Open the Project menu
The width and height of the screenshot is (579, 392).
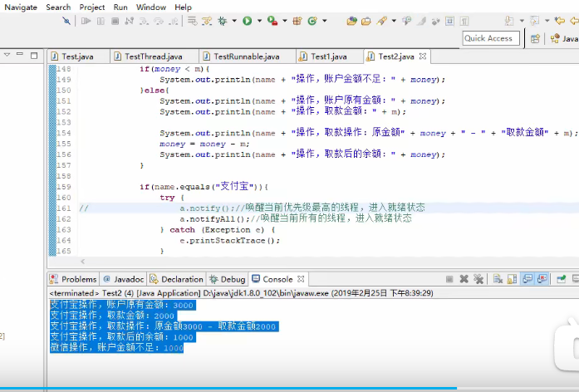[92, 7]
